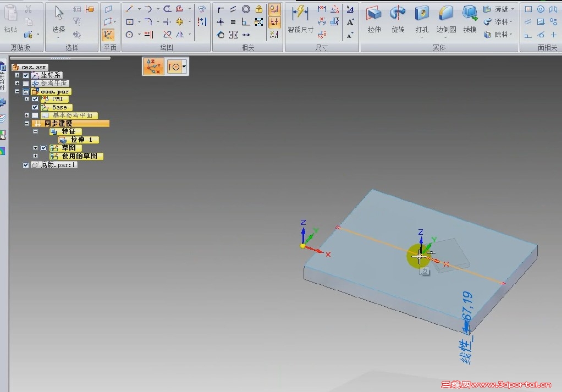Click the coordinate axis button on floating toolbar
This screenshot has width=562, height=392.
[153, 67]
